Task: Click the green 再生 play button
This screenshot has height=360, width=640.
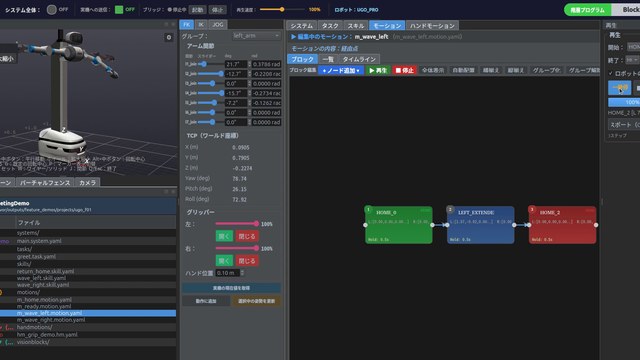Action: 378,70
